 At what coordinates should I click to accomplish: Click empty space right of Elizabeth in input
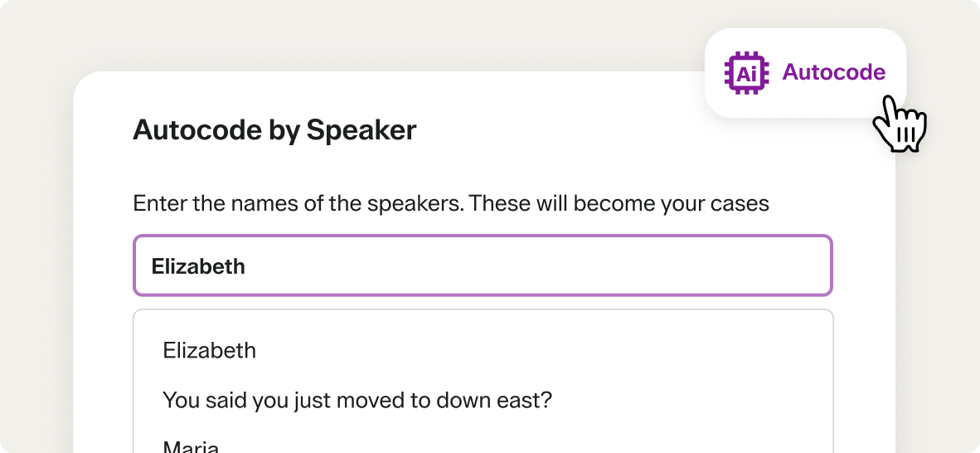coord(539,265)
